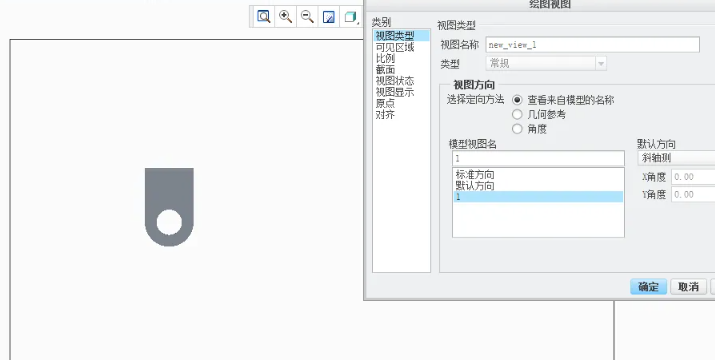Click the X角度 value field
This screenshot has width=715, height=360.
(x=693, y=177)
